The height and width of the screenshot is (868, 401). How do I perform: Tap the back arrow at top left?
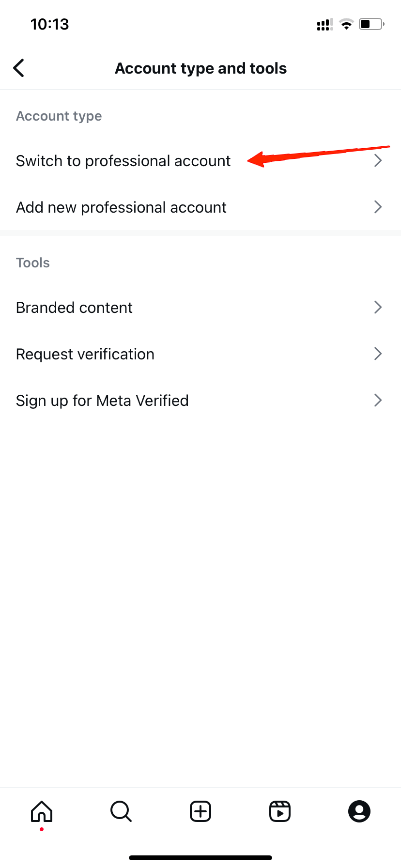tap(18, 68)
